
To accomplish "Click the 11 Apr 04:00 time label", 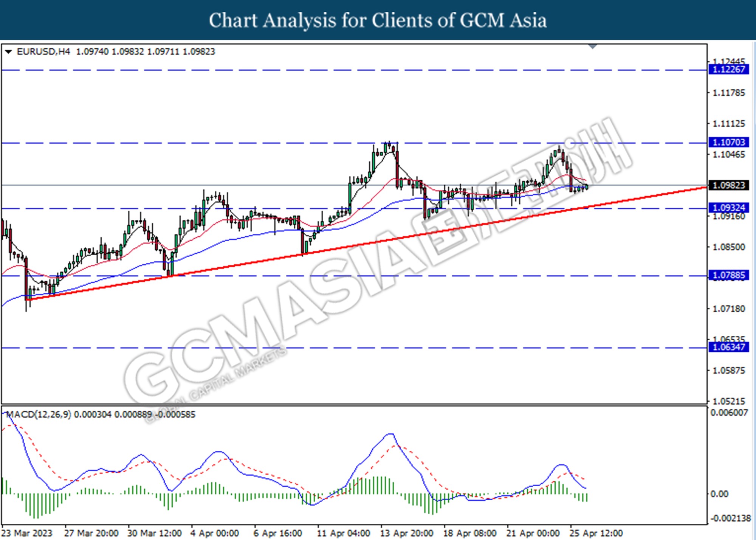I will pyautogui.click(x=344, y=533).
